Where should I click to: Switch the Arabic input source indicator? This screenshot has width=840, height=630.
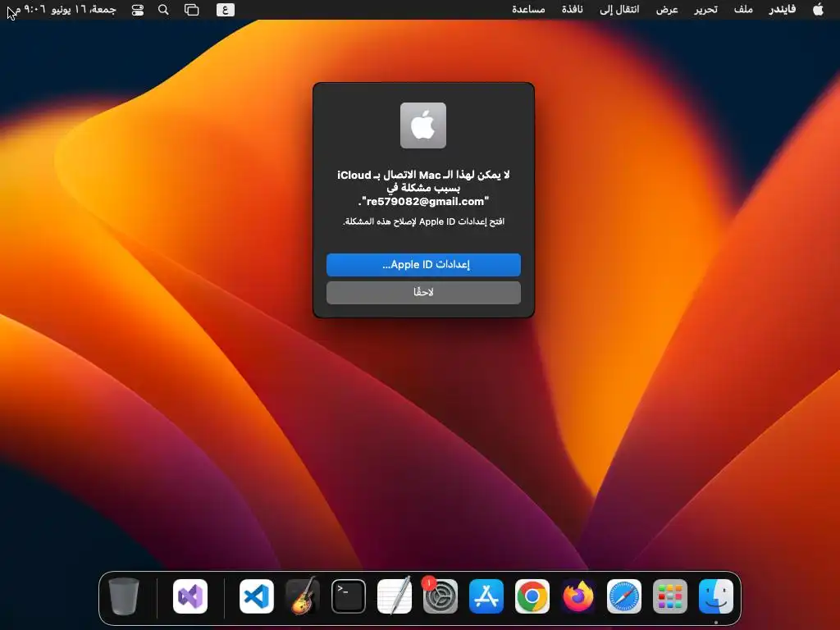pyautogui.click(x=226, y=10)
